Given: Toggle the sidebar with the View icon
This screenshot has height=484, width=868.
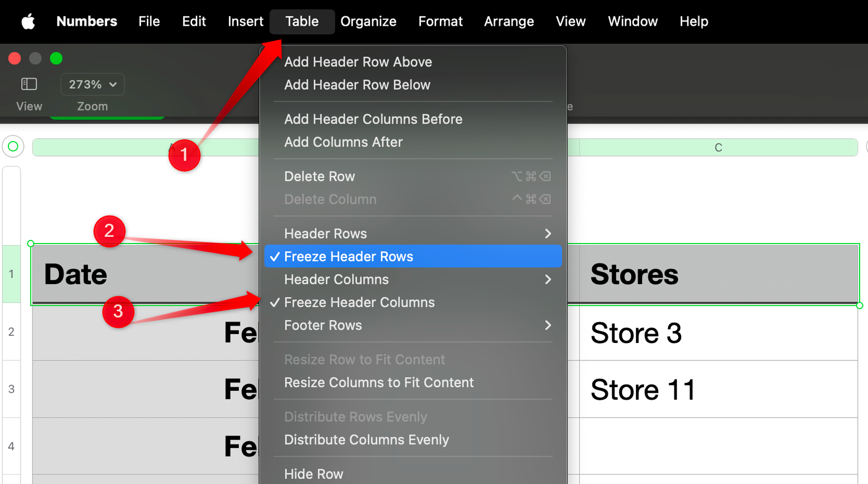Looking at the screenshot, I should coord(29,84).
